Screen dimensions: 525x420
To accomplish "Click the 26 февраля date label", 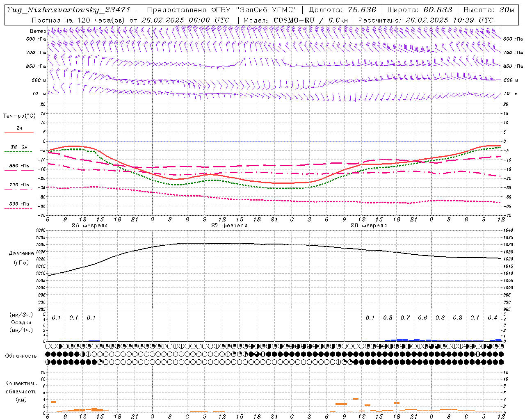I will [89, 226].
